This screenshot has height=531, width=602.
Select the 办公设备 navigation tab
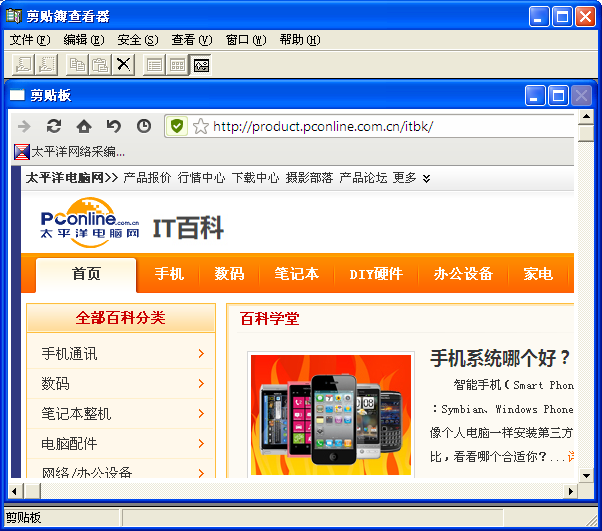(x=463, y=274)
